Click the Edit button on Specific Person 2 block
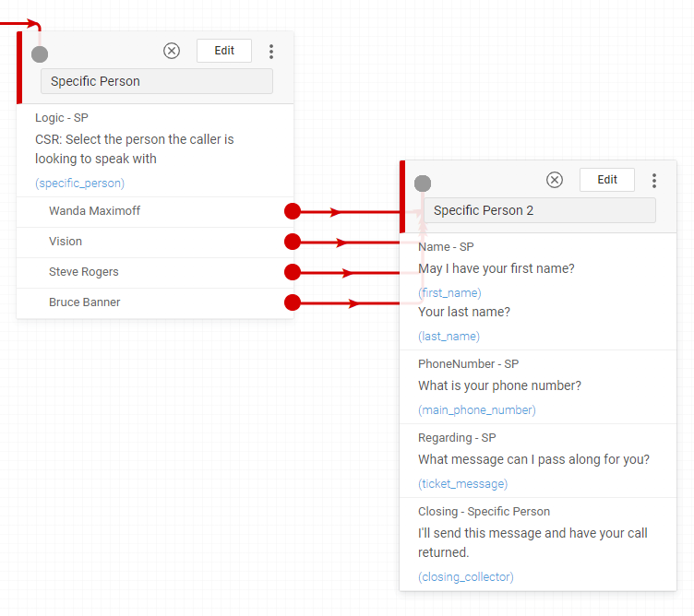This screenshot has height=616, width=694. pos(607,180)
